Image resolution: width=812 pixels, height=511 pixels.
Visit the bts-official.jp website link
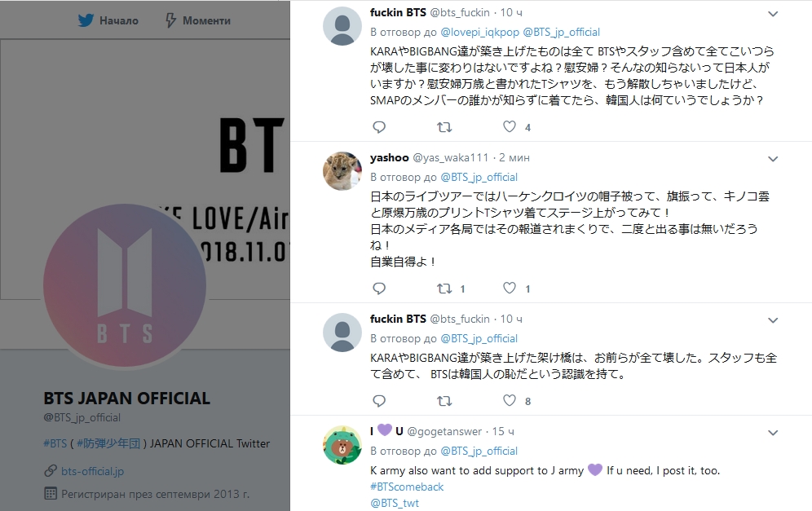[x=92, y=471]
